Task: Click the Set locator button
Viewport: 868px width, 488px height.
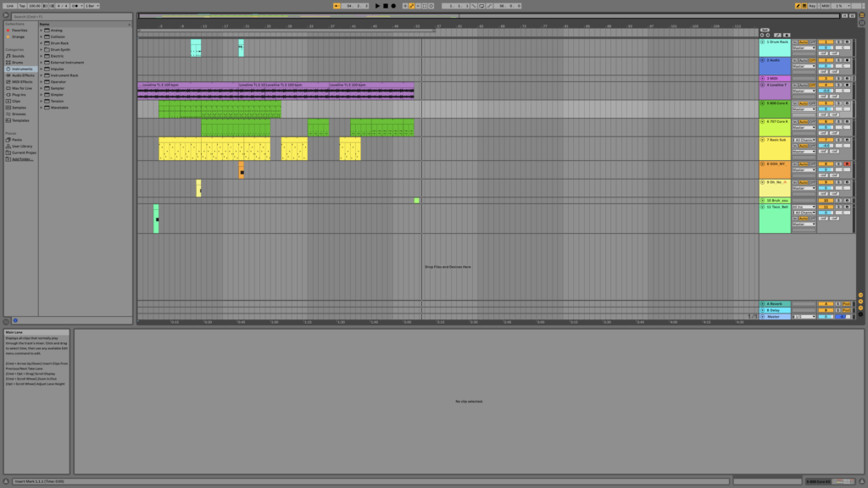Action: [x=765, y=30]
